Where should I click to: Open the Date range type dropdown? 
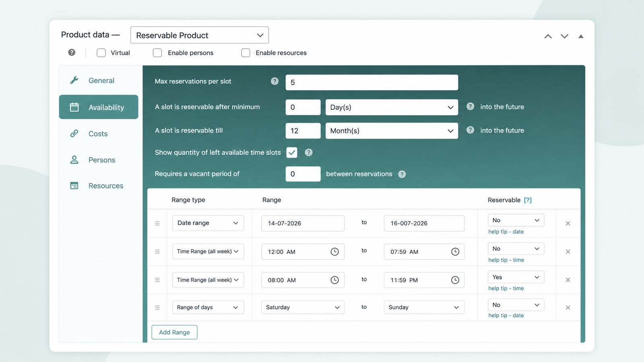tap(208, 223)
